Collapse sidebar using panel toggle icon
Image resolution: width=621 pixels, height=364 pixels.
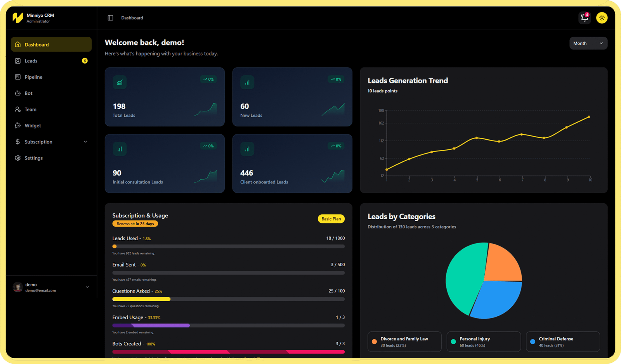(111, 18)
